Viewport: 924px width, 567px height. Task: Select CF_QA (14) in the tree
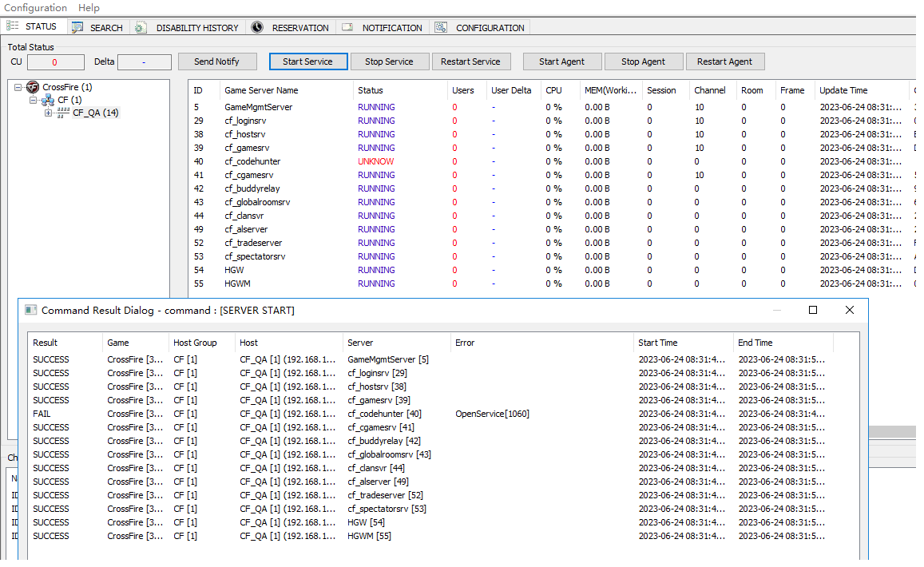96,113
